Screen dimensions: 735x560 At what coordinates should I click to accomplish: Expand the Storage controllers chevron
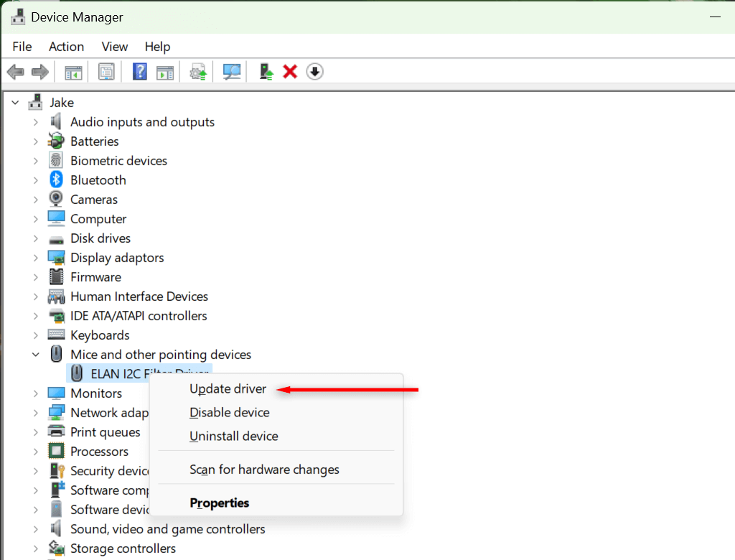coord(36,549)
